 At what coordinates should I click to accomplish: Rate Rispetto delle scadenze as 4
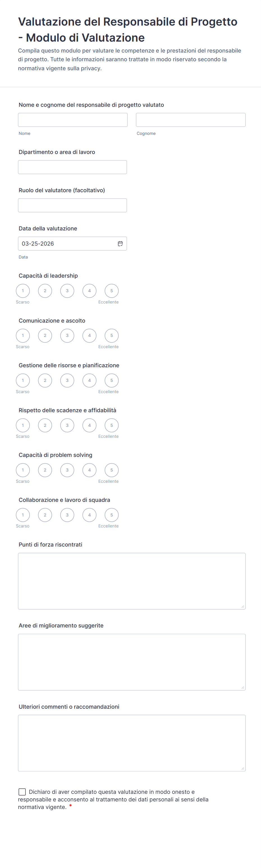point(90,425)
